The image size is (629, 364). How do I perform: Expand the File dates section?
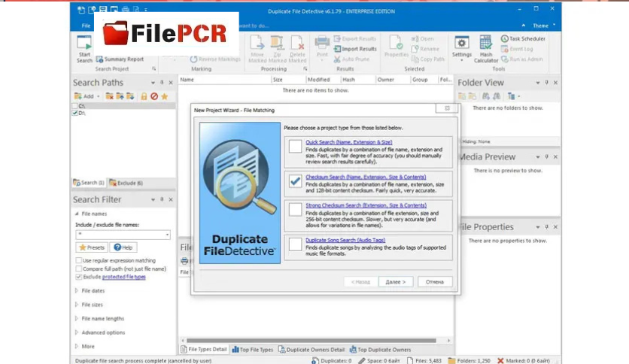tap(77, 290)
